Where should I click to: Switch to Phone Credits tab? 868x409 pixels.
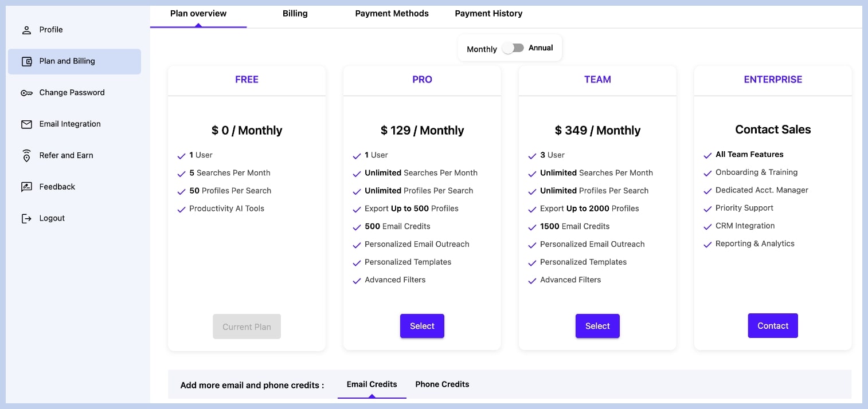(x=442, y=384)
